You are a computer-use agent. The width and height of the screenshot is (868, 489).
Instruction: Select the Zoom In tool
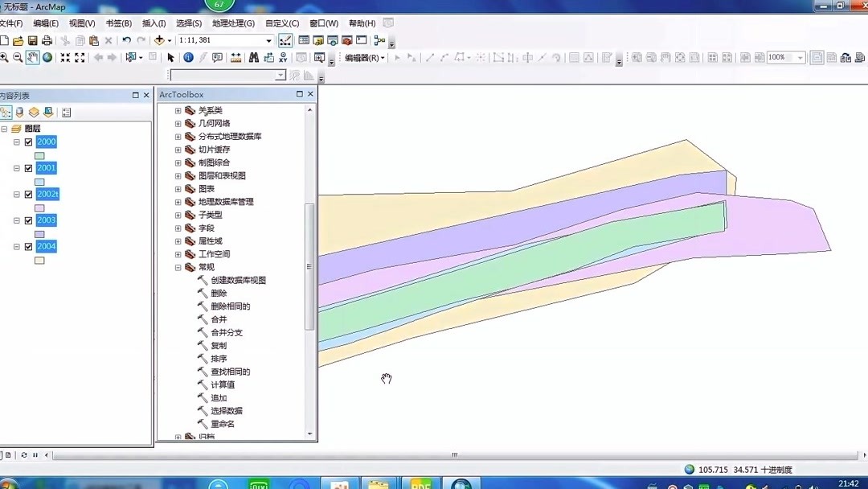click(x=5, y=57)
